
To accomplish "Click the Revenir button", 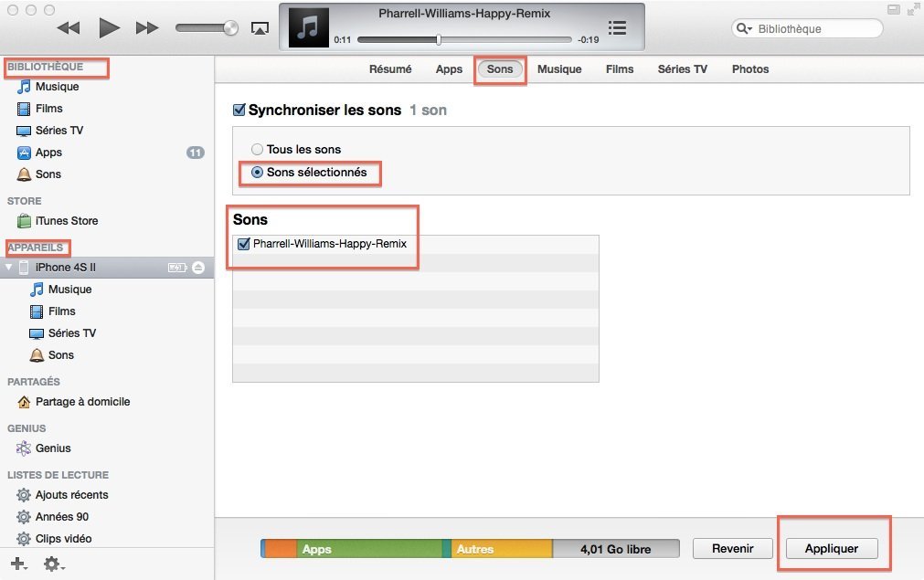I will tap(732, 548).
